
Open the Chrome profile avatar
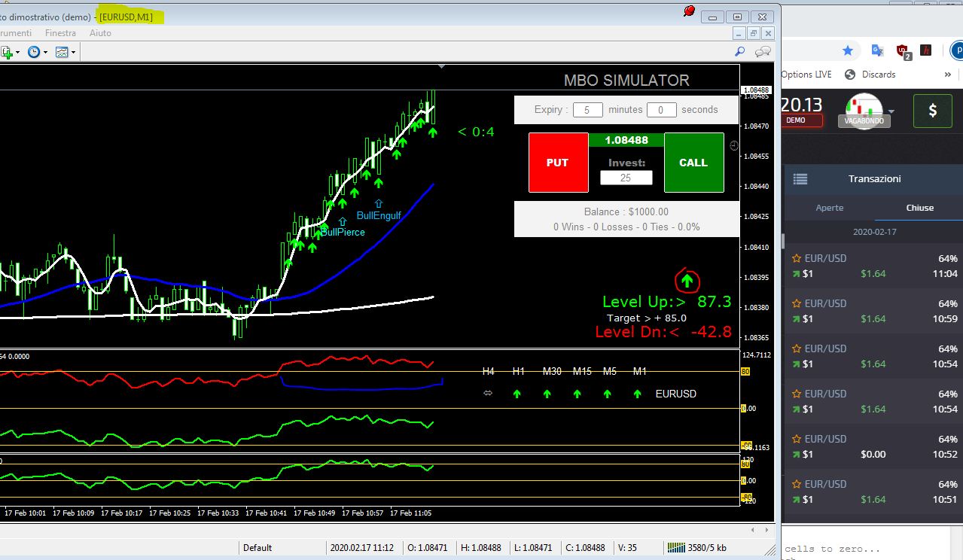tap(957, 50)
